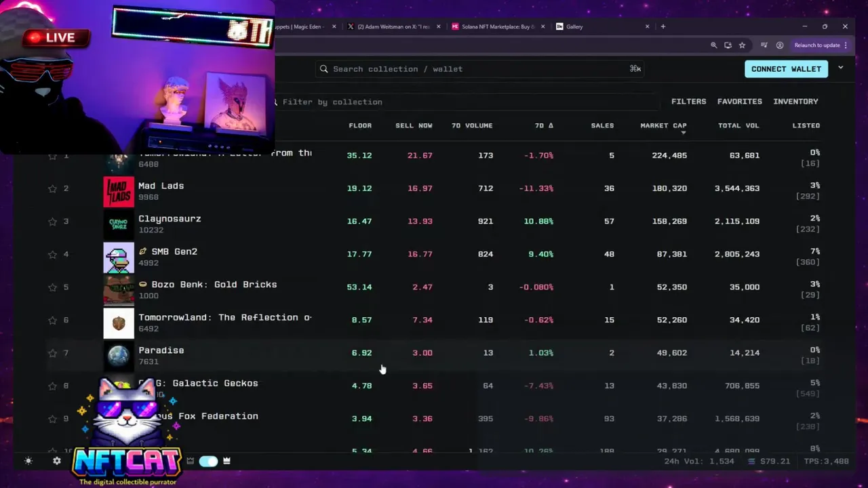Viewport: 868px width, 488px height.
Task: Click the TPS:3,408 status readout
Action: coord(826,462)
